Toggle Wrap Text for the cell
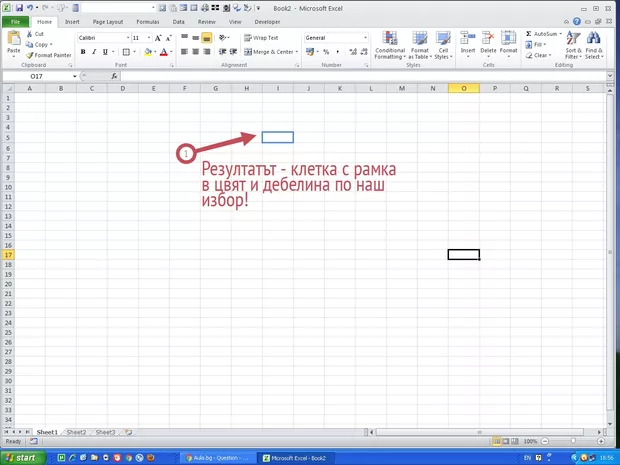The height and width of the screenshot is (465, 620). [260, 38]
